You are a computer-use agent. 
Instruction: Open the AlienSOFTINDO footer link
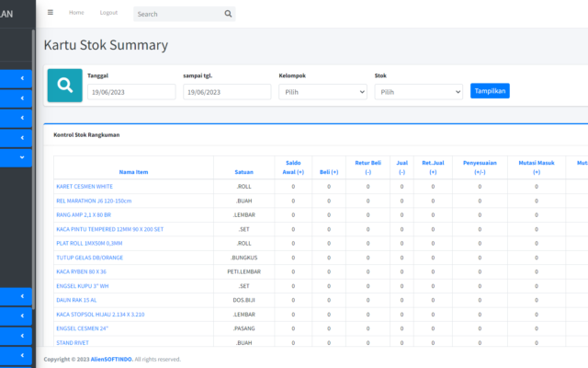[x=111, y=360]
